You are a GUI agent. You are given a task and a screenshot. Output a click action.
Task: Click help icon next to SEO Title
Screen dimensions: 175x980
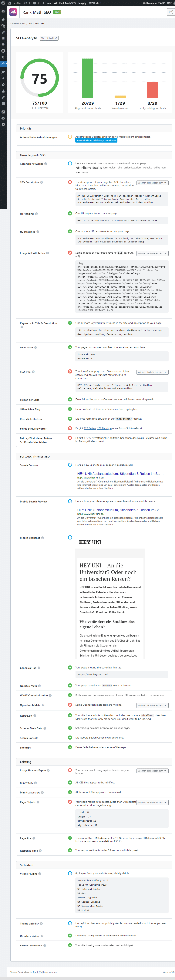(33, 372)
